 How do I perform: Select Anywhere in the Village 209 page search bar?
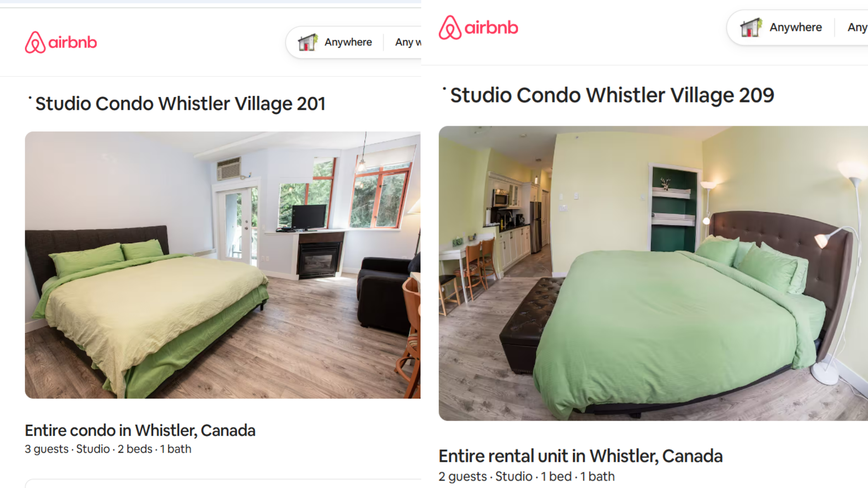pos(796,27)
